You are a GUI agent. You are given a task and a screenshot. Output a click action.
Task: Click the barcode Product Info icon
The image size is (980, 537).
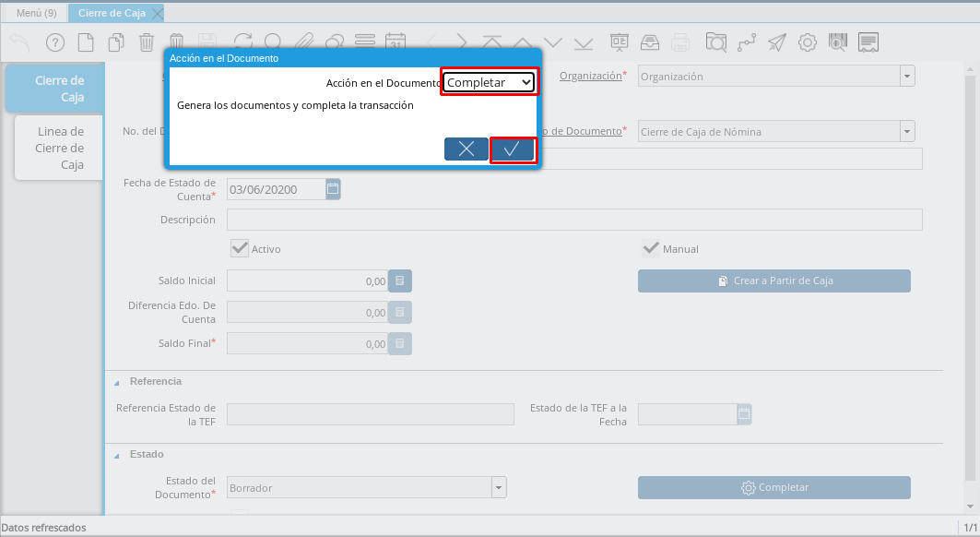[837, 42]
